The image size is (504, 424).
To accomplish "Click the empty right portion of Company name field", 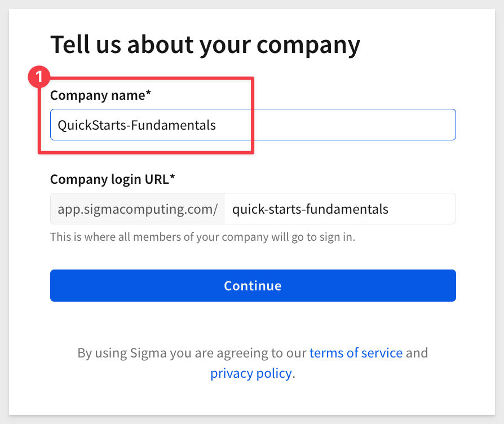I will 353,125.
